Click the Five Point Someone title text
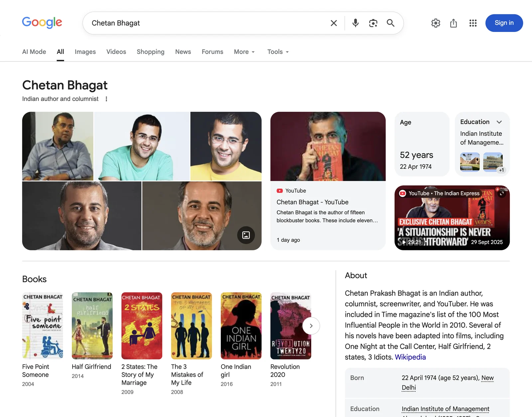The width and height of the screenshot is (532, 417). pyautogui.click(x=36, y=371)
